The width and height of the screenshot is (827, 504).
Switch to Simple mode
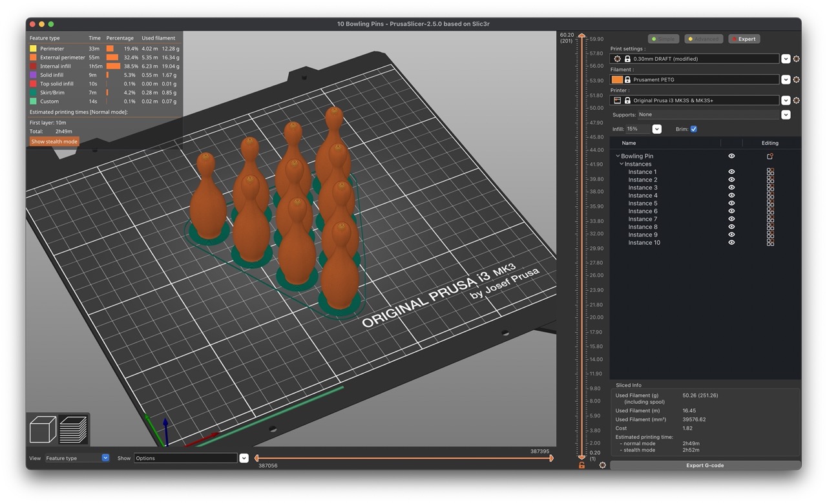(x=664, y=39)
